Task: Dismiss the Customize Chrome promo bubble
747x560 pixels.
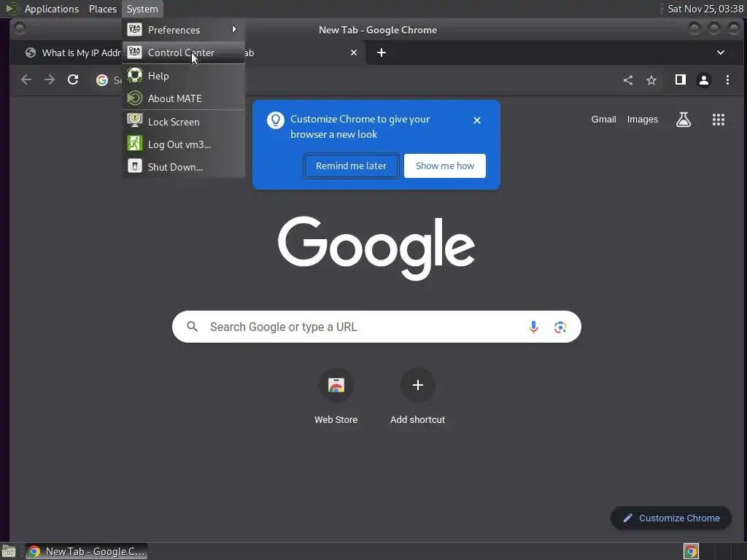Action: click(x=477, y=120)
